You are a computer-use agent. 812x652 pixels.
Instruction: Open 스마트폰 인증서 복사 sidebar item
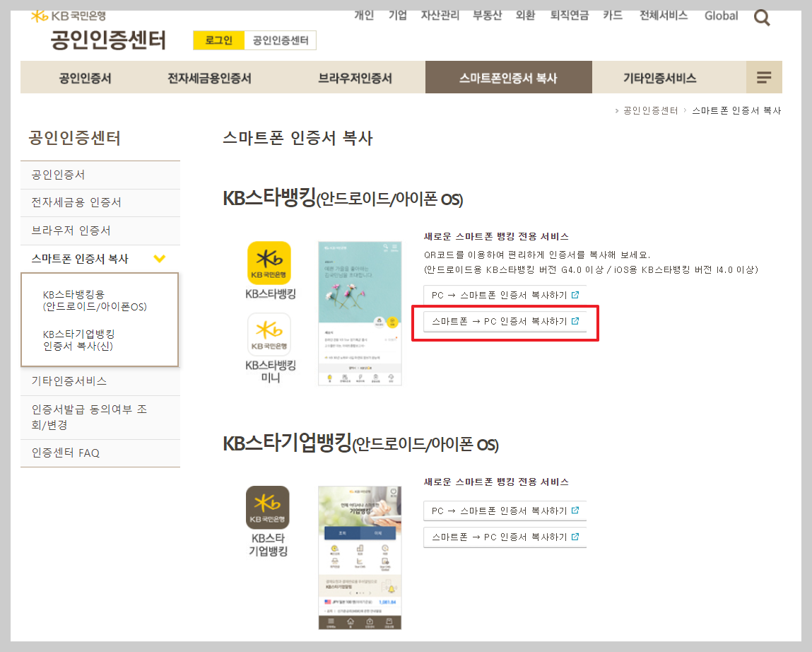100,259
